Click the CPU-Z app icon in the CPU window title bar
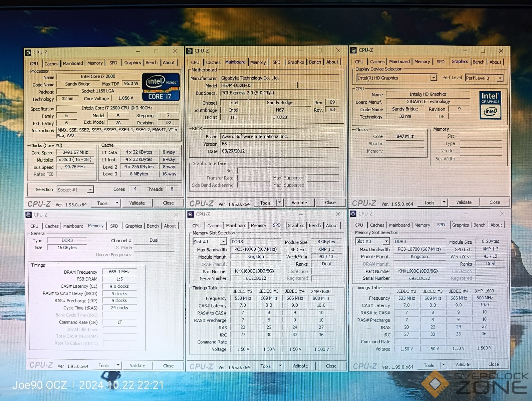 28,52
